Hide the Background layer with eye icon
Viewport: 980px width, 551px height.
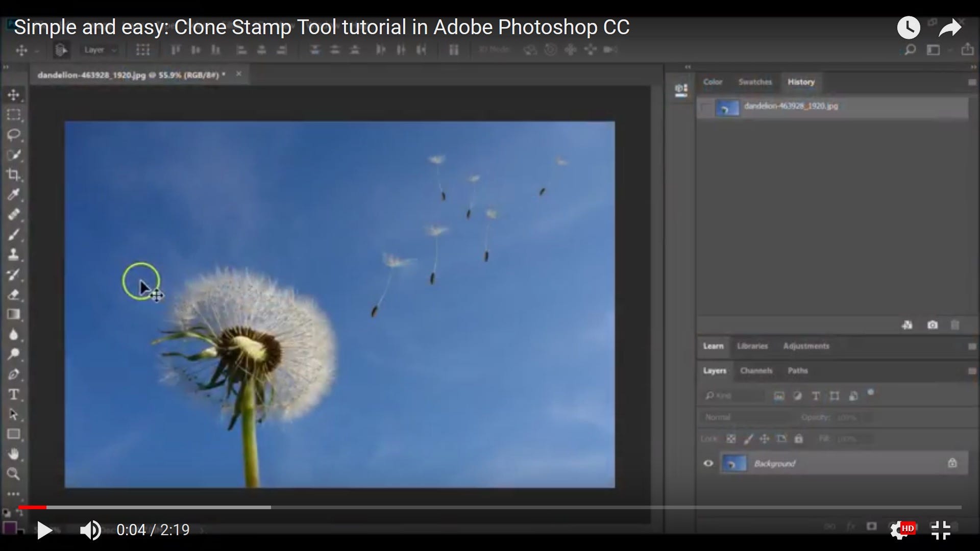pos(708,463)
